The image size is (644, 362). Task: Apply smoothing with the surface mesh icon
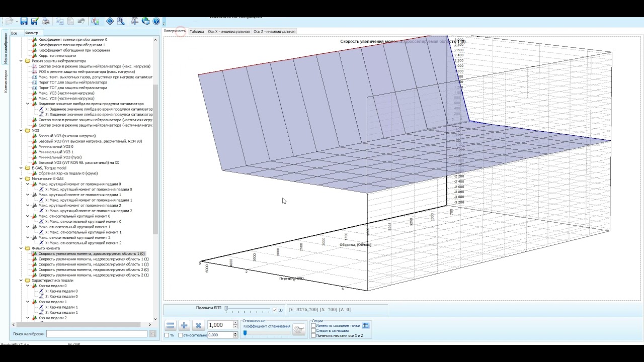[299, 329]
